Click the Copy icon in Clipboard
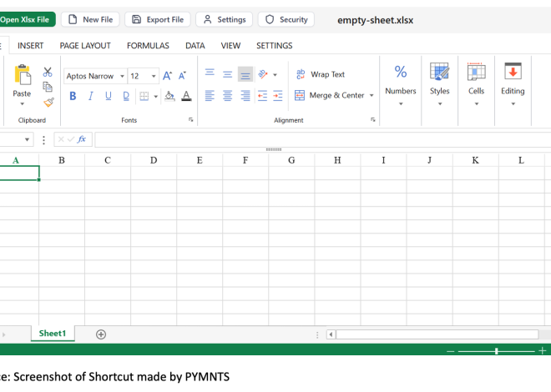Viewport: 551px width, 392px height. (48, 87)
